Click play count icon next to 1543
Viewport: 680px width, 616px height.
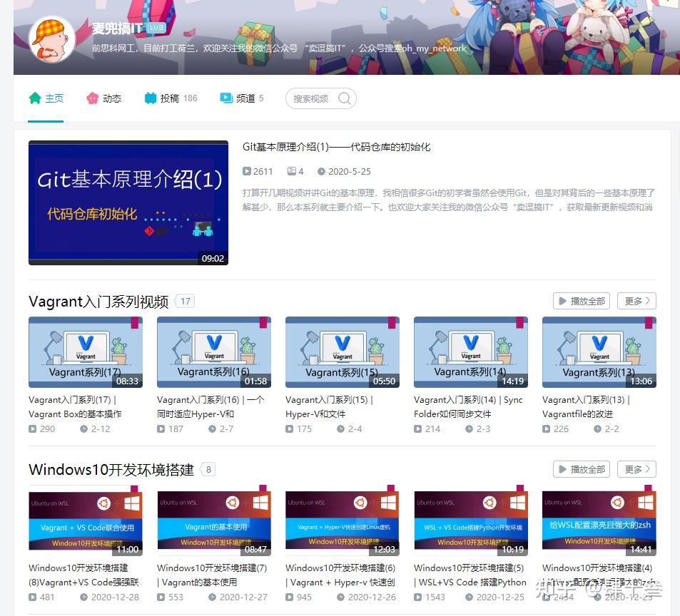(417, 597)
